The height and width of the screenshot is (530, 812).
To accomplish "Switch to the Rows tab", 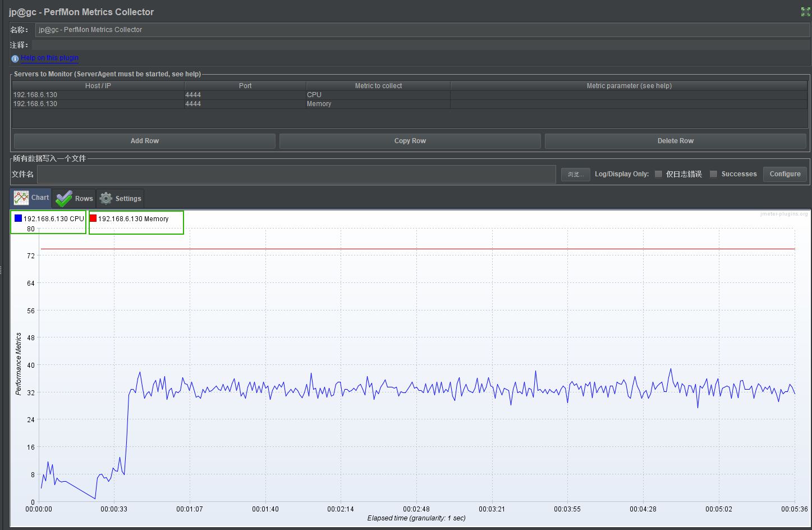I will tap(74, 198).
